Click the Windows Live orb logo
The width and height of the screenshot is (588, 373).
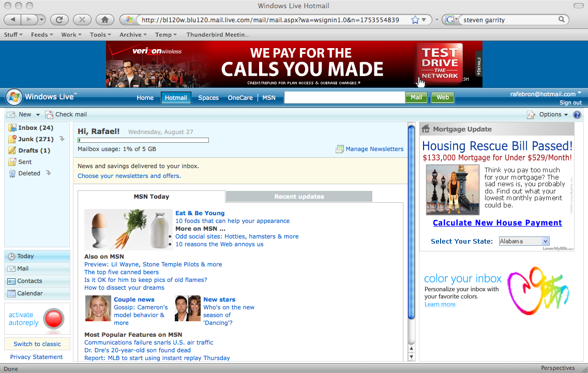point(13,97)
